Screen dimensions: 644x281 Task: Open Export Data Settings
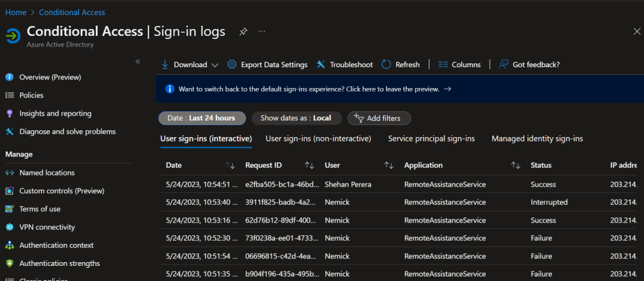point(267,65)
